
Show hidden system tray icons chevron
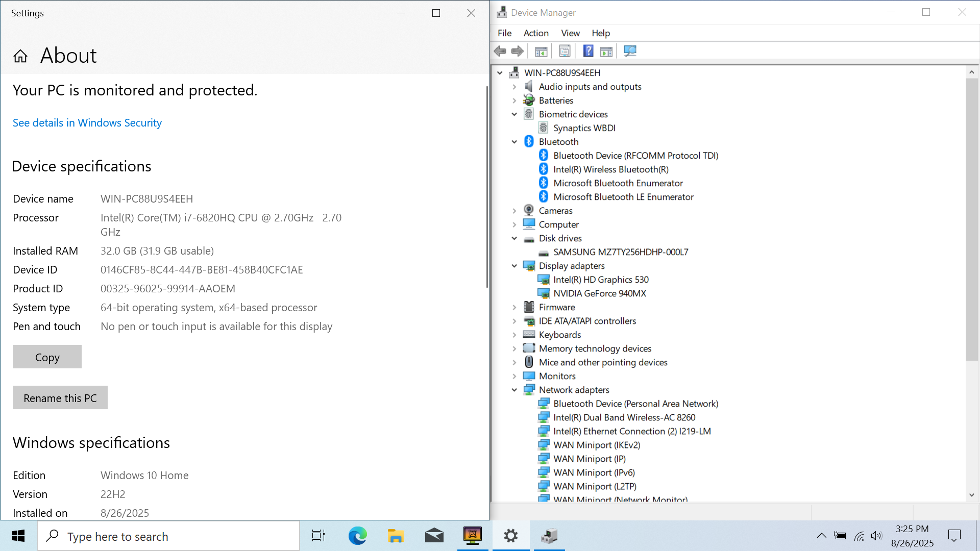821,536
